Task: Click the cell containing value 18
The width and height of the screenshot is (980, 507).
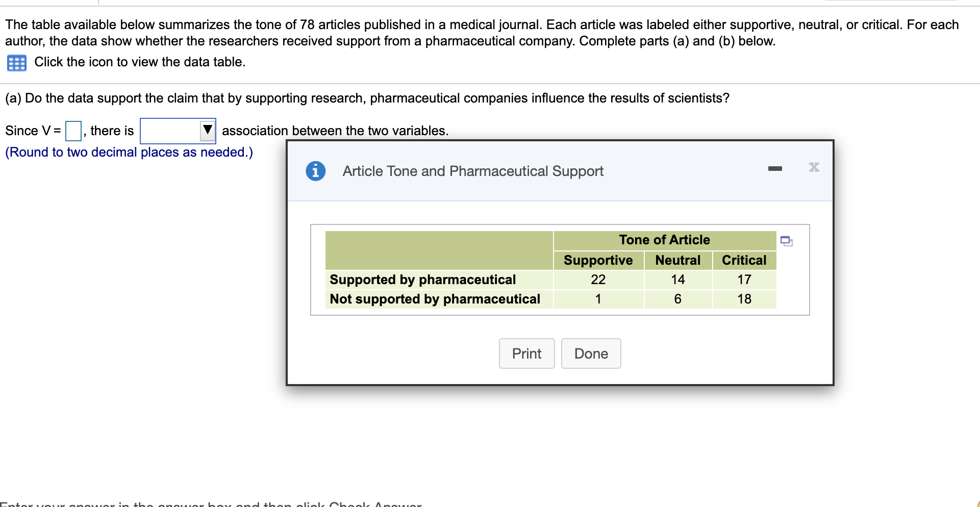Action: 744,299
